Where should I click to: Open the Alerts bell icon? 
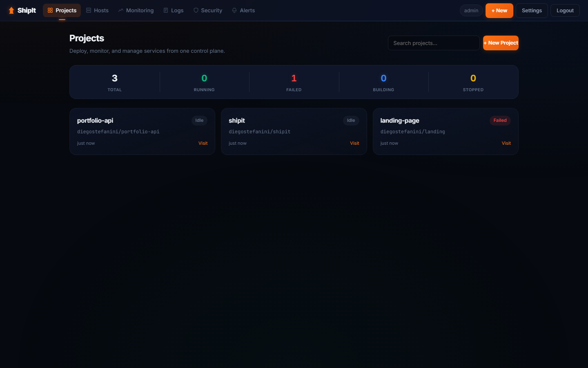tap(234, 10)
